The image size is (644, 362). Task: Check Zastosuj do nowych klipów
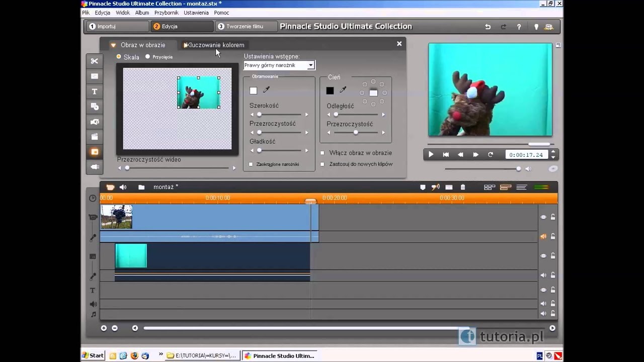pos(323,164)
